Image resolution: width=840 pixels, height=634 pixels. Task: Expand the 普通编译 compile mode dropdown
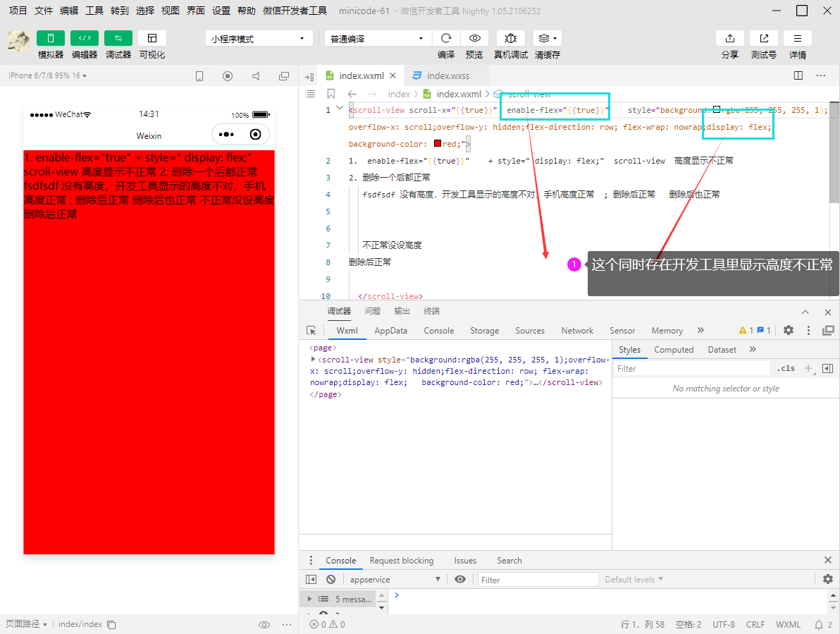point(377,37)
